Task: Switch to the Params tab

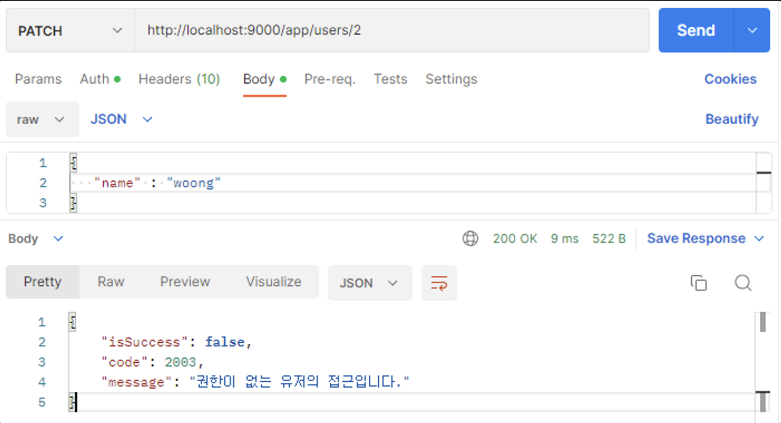Action: (38, 79)
